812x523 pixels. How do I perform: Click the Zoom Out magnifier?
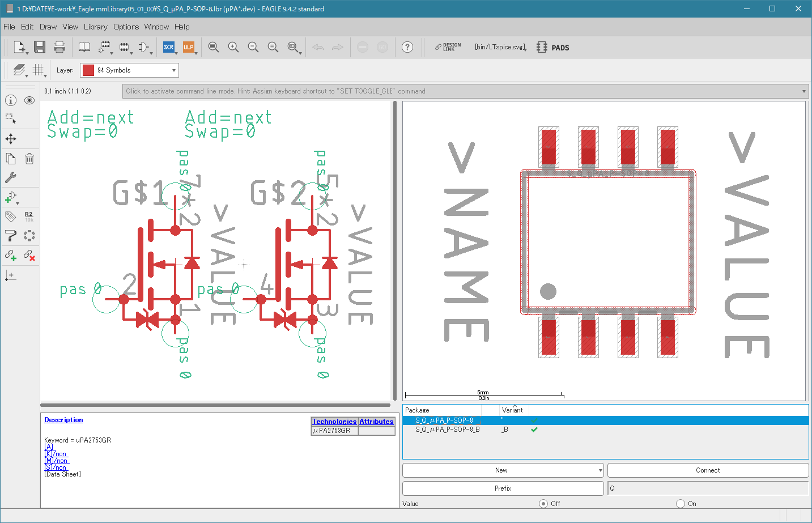(x=253, y=47)
